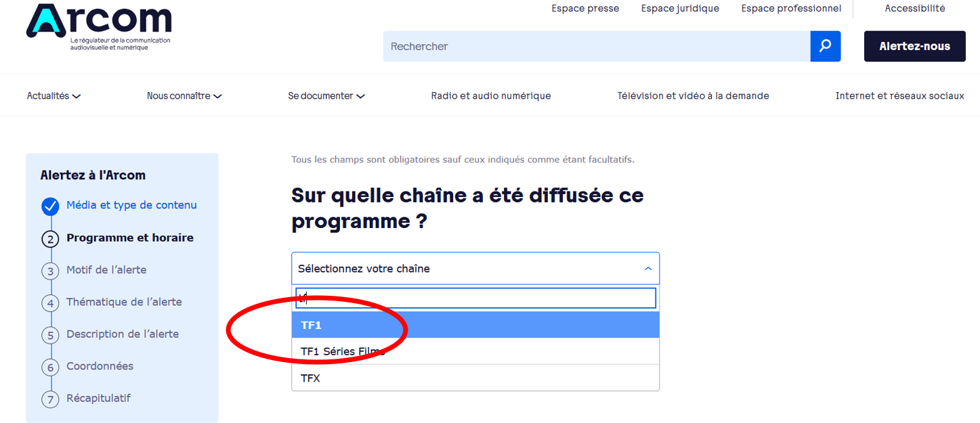Click the Rechercher search field
The height and width of the screenshot is (423, 980).
[596, 46]
